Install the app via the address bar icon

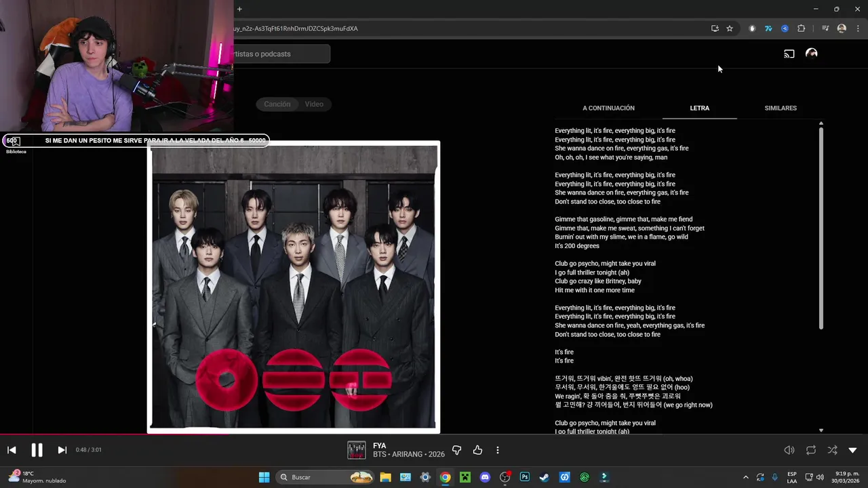click(715, 28)
